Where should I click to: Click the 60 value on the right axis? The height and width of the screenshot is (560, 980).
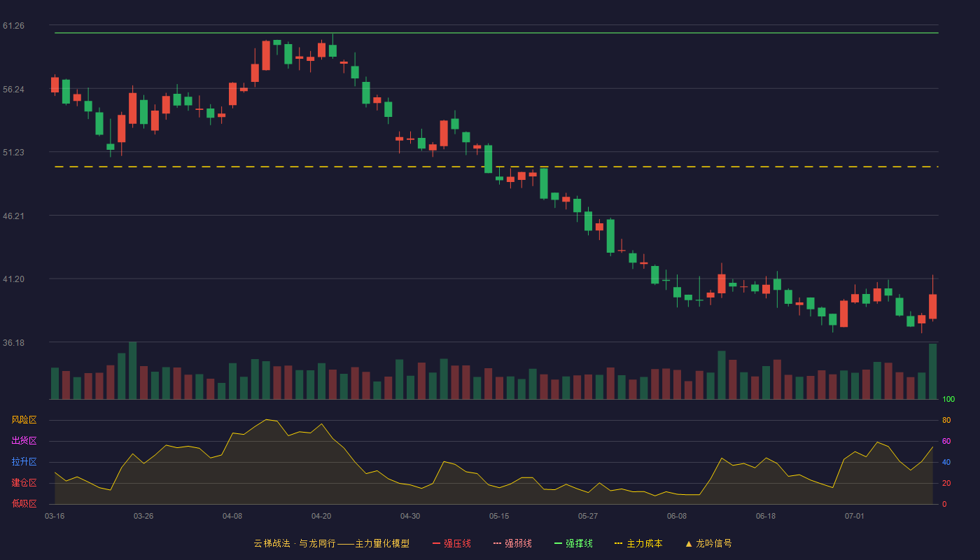pyautogui.click(x=946, y=441)
